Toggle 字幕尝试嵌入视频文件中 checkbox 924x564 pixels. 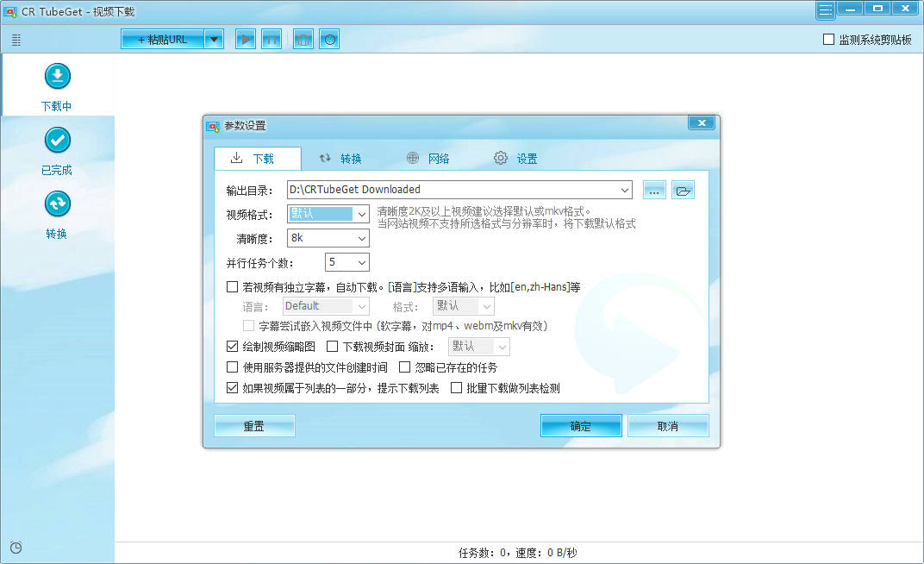tap(249, 326)
